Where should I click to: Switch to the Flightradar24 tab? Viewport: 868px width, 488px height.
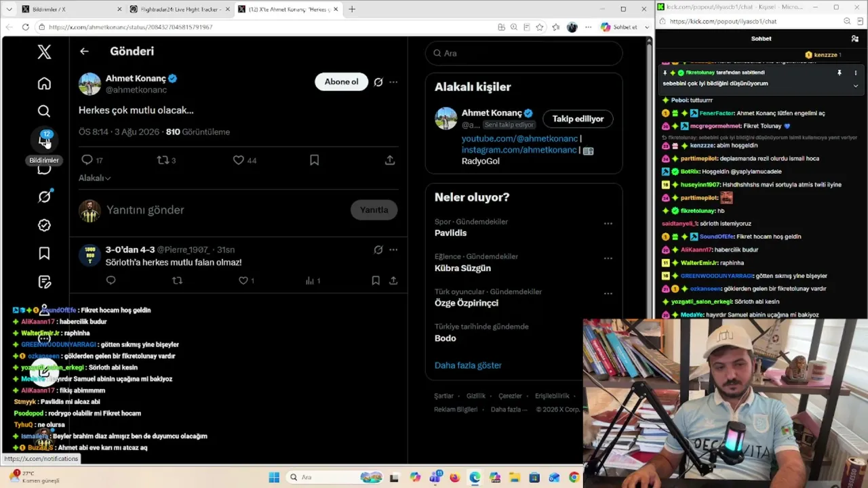[x=180, y=9]
